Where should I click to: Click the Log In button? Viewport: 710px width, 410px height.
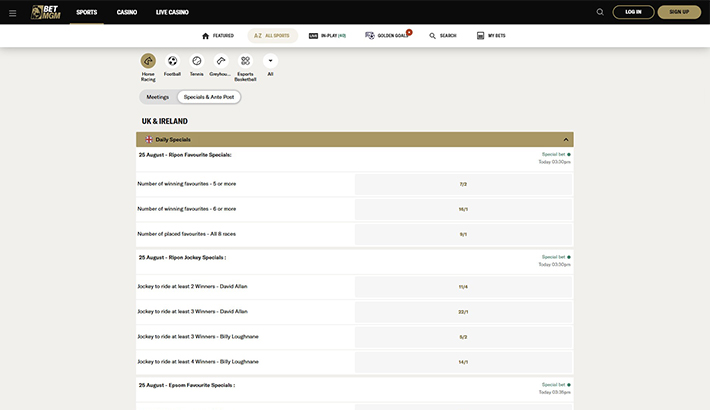[x=633, y=12]
